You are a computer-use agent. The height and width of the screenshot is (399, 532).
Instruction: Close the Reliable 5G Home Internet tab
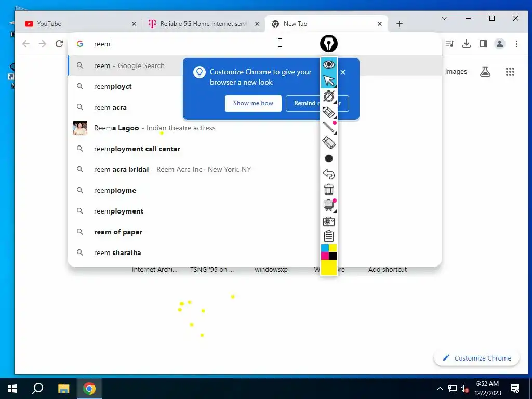(x=257, y=24)
